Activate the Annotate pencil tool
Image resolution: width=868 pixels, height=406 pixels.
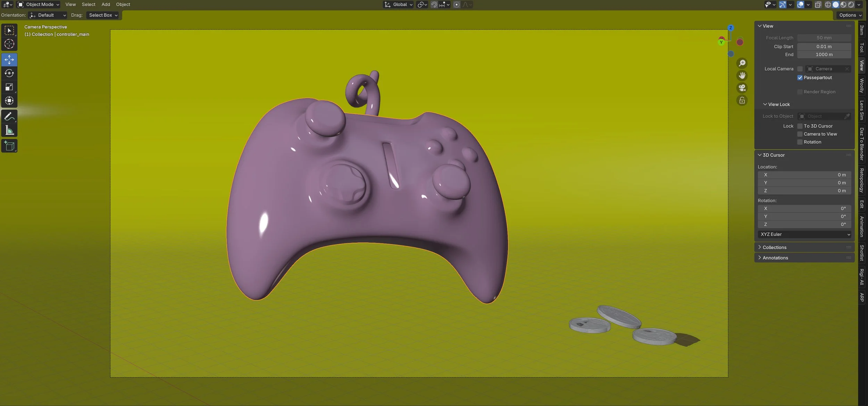click(9, 116)
